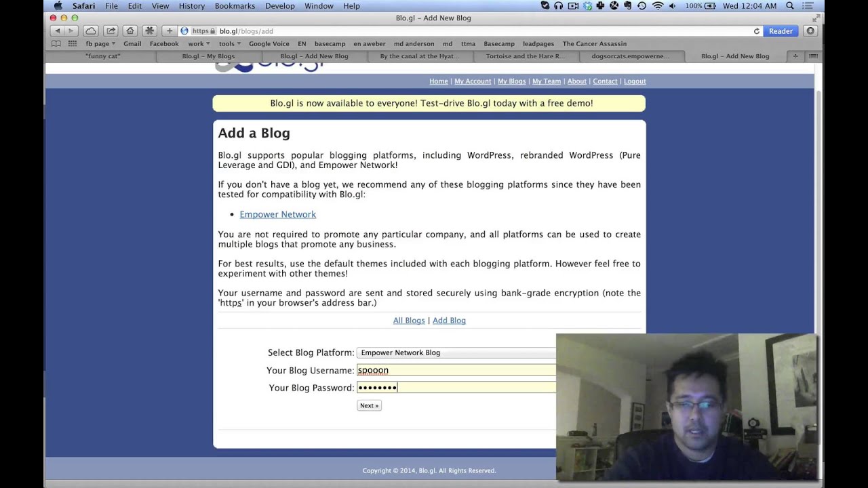Open the md anderson bookmark
The image size is (868, 488).
tap(414, 44)
